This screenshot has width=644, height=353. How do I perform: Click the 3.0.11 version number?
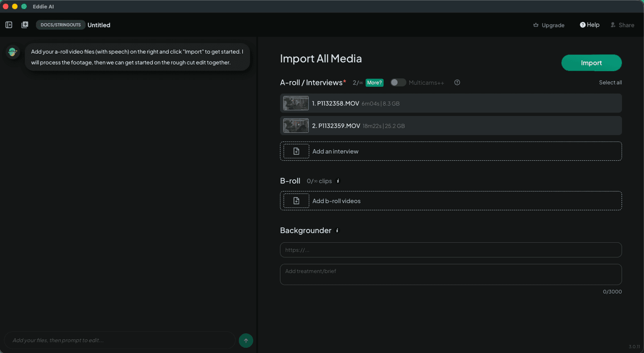pos(635,347)
